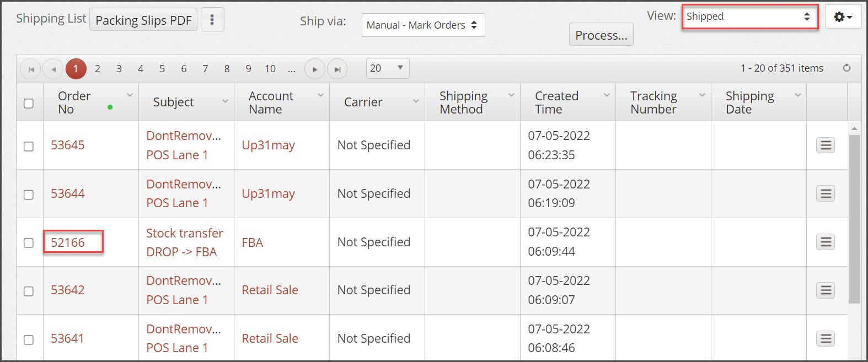
Task: Open row actions menu for order 53641
Action: (826, 338)
